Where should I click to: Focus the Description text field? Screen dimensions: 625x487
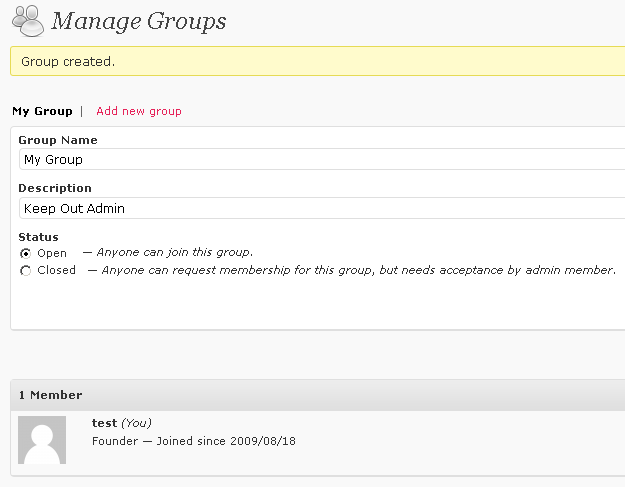pyautogui.click(x=320, y=208)
